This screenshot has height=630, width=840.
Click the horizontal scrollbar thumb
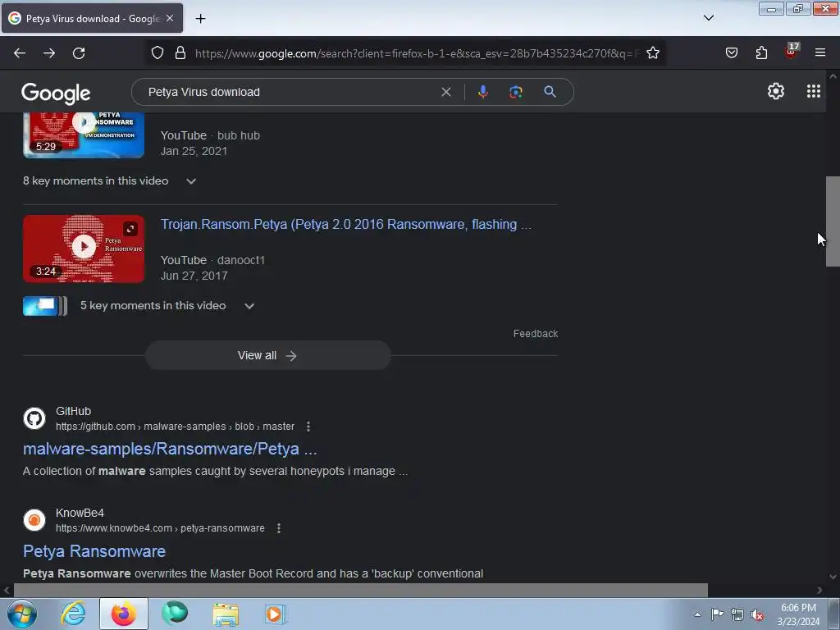361,591
